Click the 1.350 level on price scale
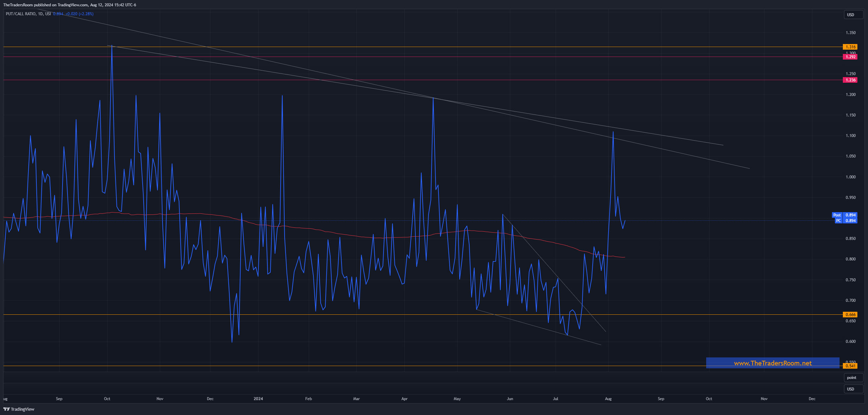 click(x=850, y=33)
